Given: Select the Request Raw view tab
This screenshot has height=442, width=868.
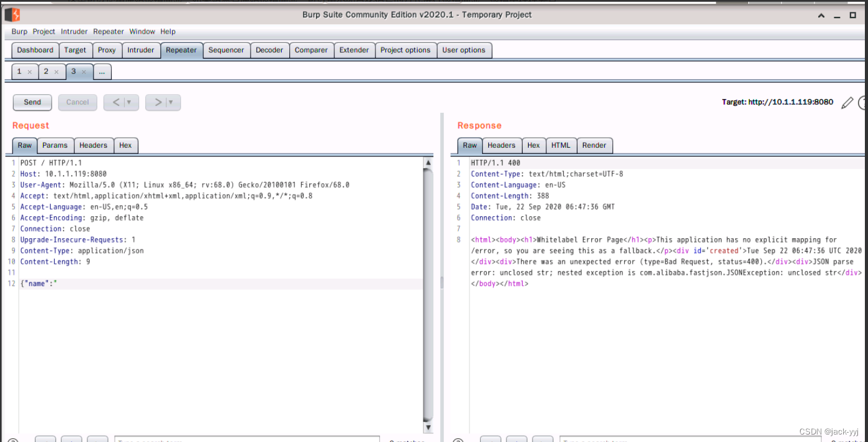Looking at the screenshot, I should coord(25,145).
